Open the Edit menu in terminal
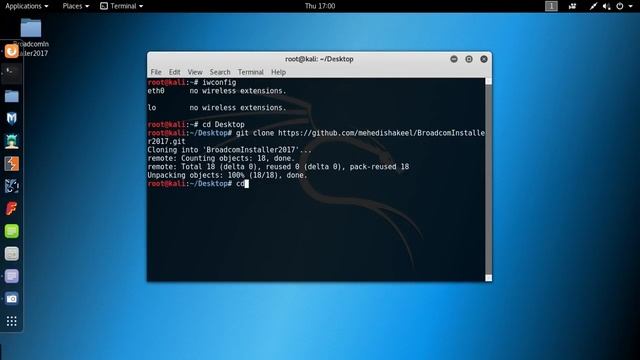 [x=174, y=72]
